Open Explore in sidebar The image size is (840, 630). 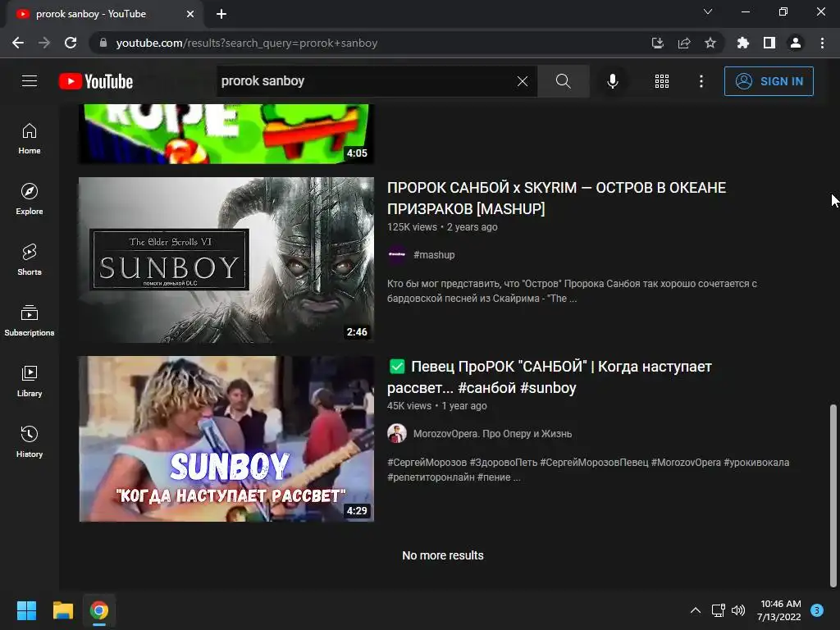pos(30,199)
